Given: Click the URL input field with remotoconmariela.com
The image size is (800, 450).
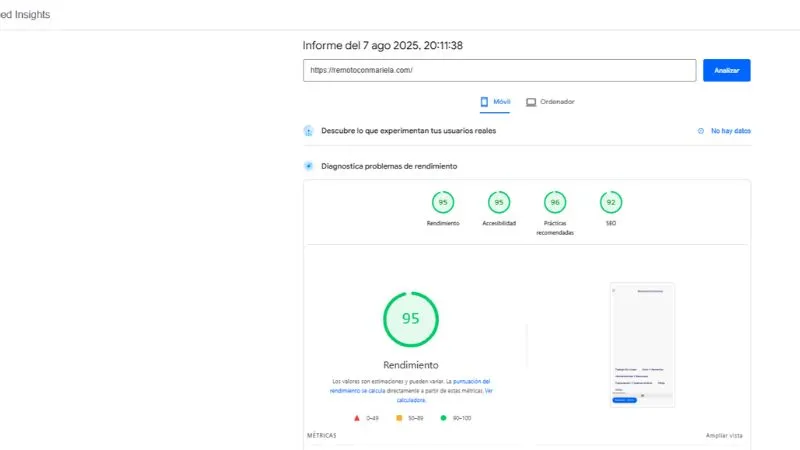Looking at the screenshot, I should [x=499, y=70].
